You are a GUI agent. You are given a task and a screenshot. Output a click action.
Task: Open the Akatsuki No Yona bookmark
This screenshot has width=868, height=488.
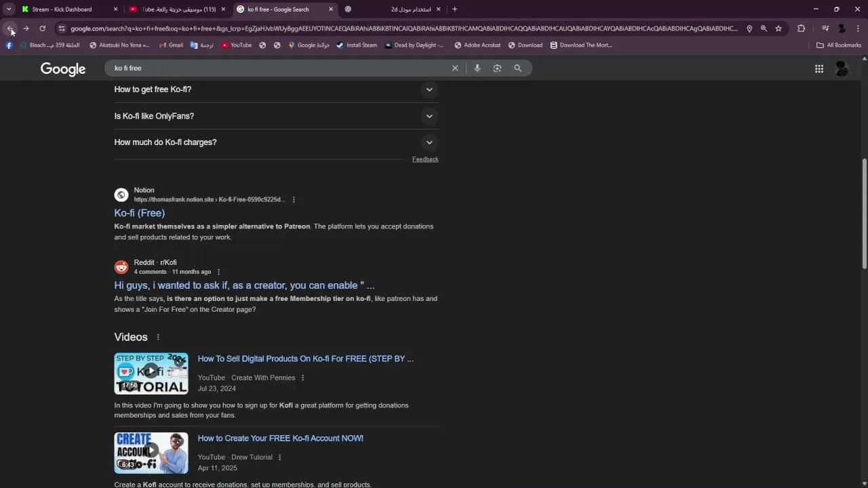[119, 45]
